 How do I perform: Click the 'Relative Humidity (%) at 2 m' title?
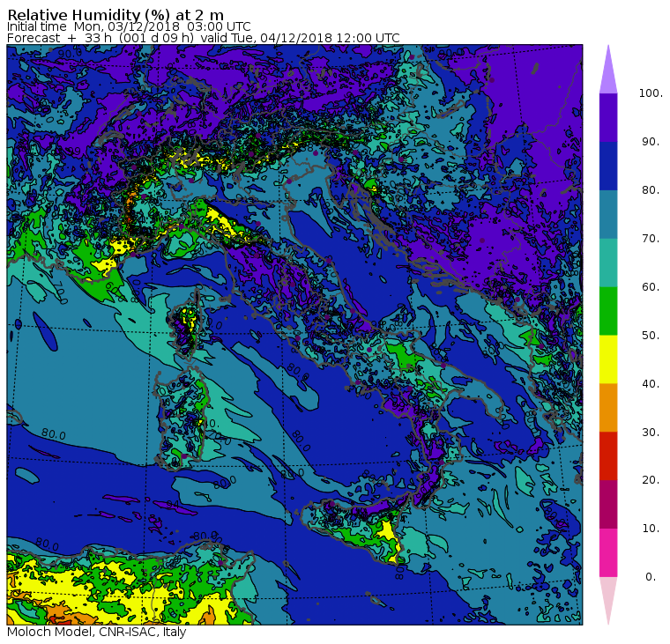click(x=115, y=15)
